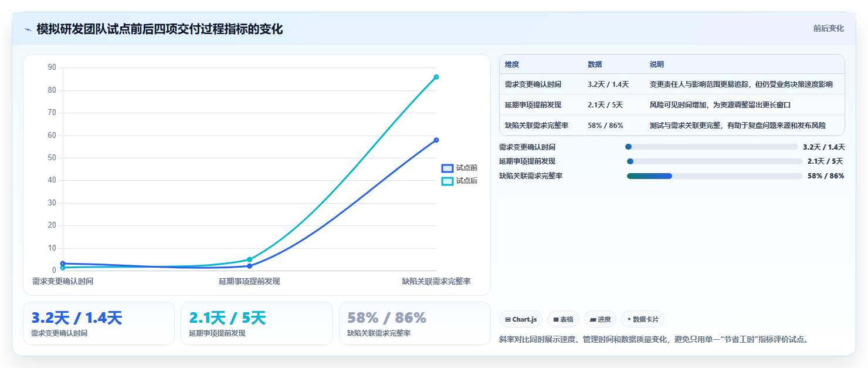Click progress row value 58% / 86%

pyautogui.click(x=826, y=176)
